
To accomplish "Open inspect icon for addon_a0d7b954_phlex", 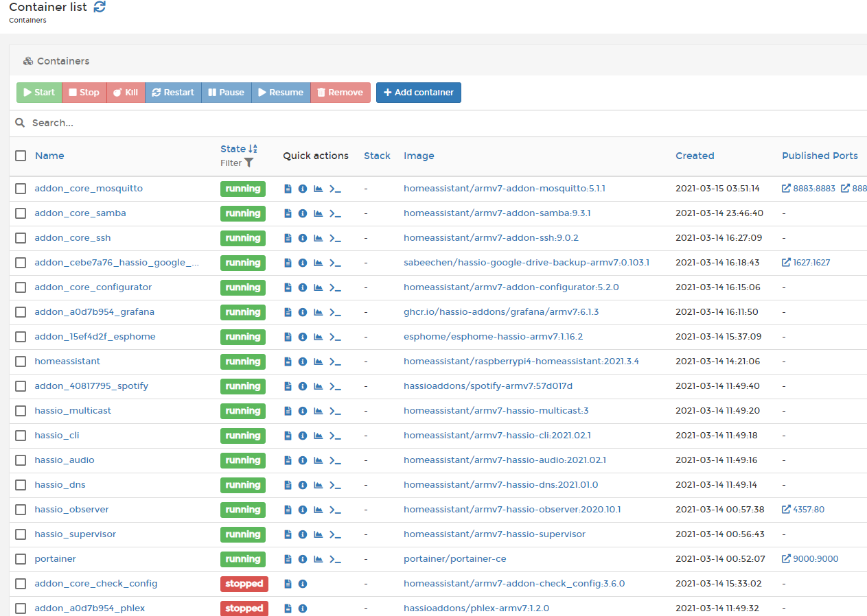I will [303, 608].
